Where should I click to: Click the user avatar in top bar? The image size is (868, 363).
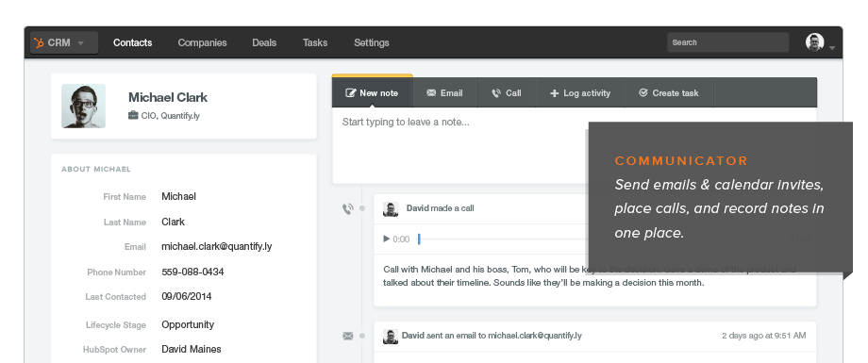pos(815,42)
